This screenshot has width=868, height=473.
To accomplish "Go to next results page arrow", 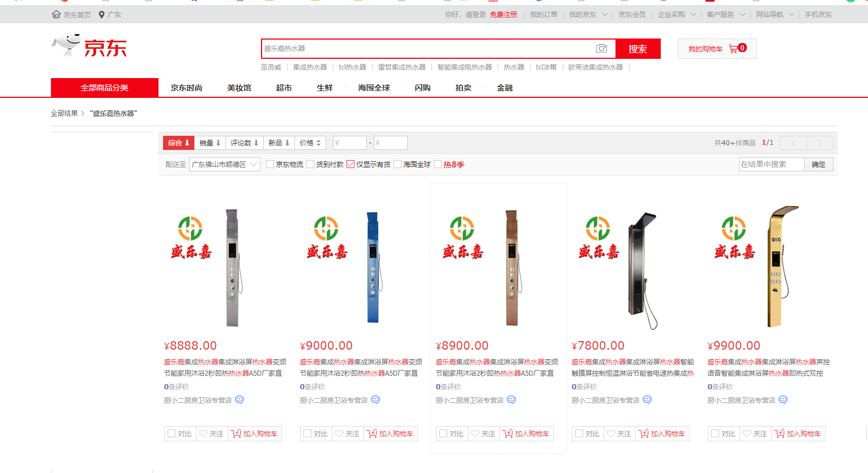I will [819, 143].
